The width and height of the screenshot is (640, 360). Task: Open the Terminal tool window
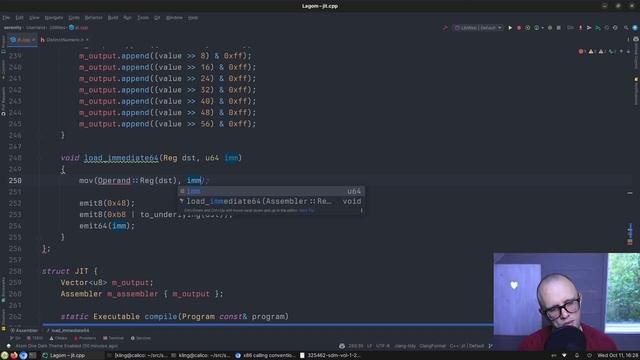(113, 338)
